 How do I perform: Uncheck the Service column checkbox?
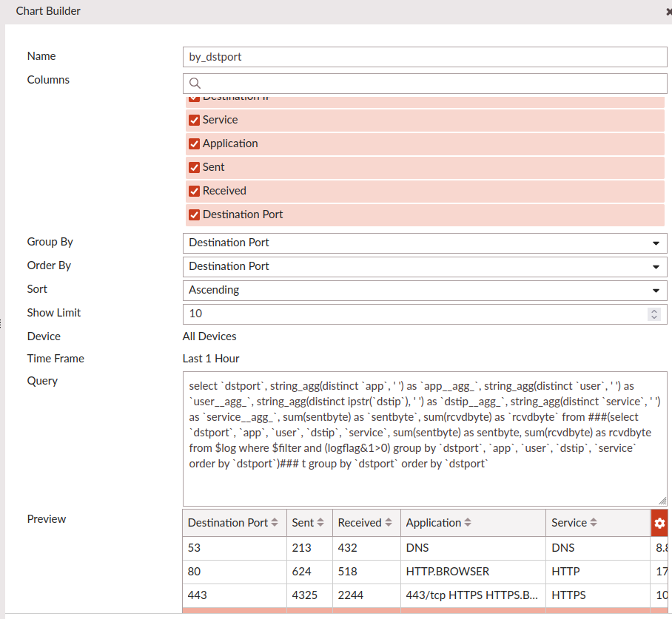(195, 120)
